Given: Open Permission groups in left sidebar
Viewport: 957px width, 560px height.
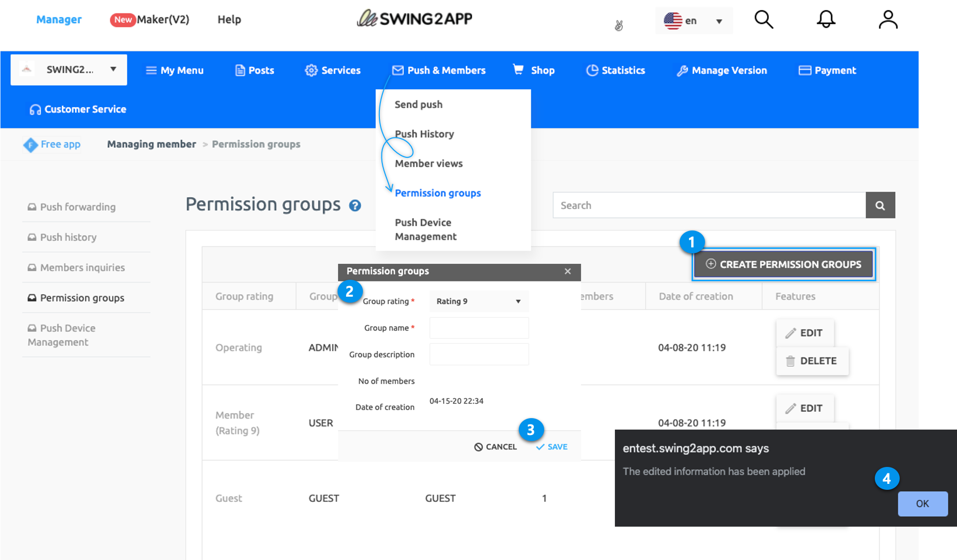Looking at the screenshot, I should [x=76, y=298].
